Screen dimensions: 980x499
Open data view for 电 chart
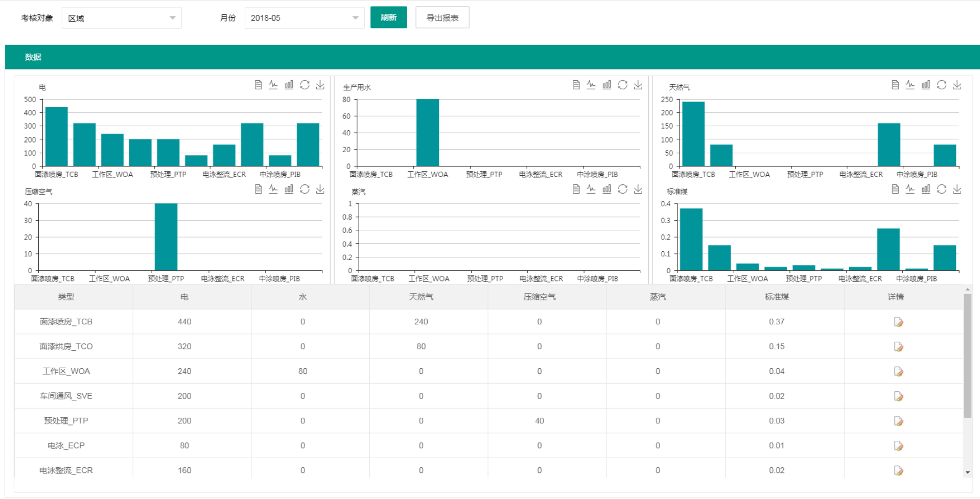click(x=258, y=85)
